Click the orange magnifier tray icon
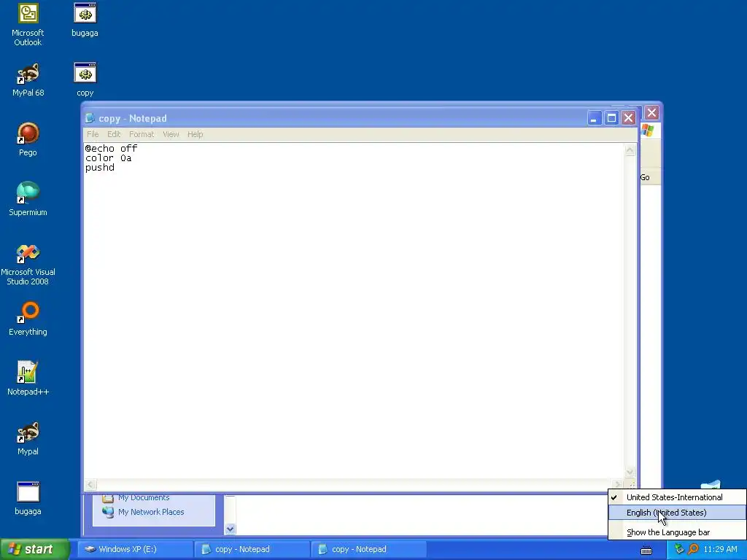Screen dimensions: 747x560 [693, 549]
